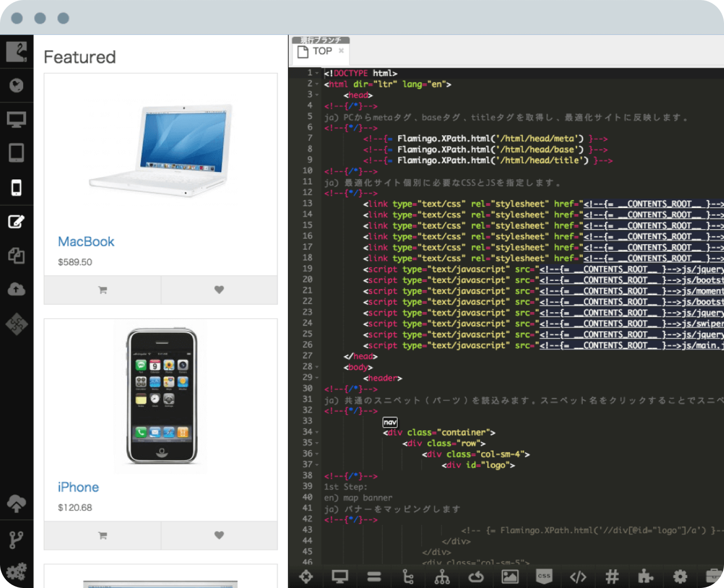Image resolution: width=724 pixels, height=588 pixels.
Task: Open the MacBook product link
Action: (x=86, y=242)
